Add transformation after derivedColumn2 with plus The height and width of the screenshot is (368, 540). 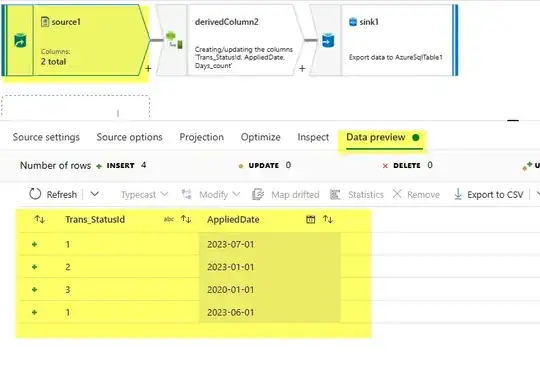point(302,69)
